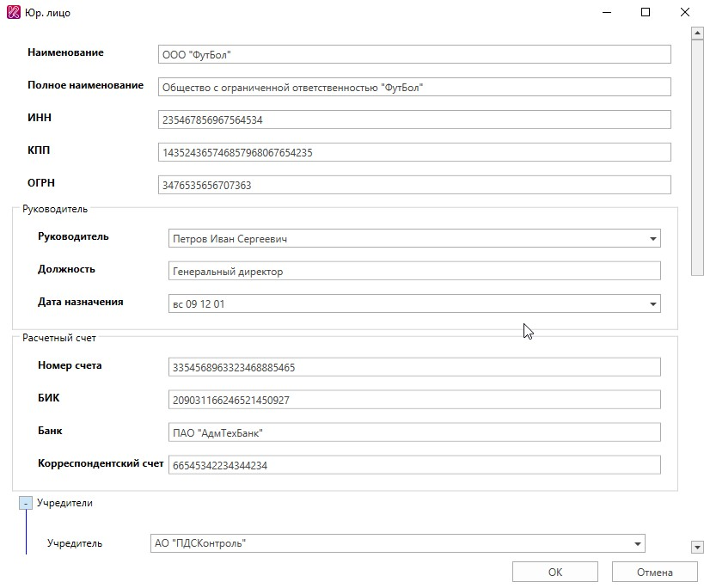The image size is (704, 588).
Task: Expand the Учредитель combo box
Action: coord(637,543)
